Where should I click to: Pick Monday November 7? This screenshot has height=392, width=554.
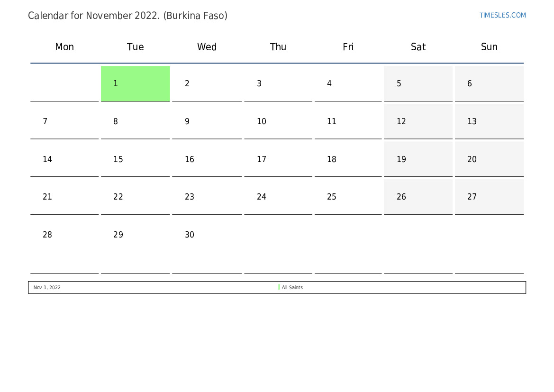[64, 121]
